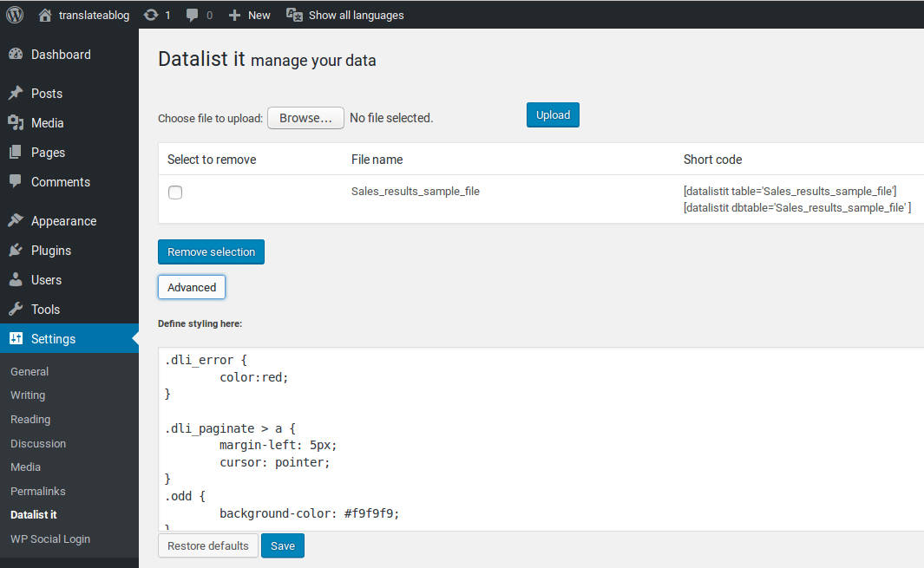This screenshot has height=568, width=924.
Task: Click the Save button
Action: pyautogui.click(x=282, y=545)
